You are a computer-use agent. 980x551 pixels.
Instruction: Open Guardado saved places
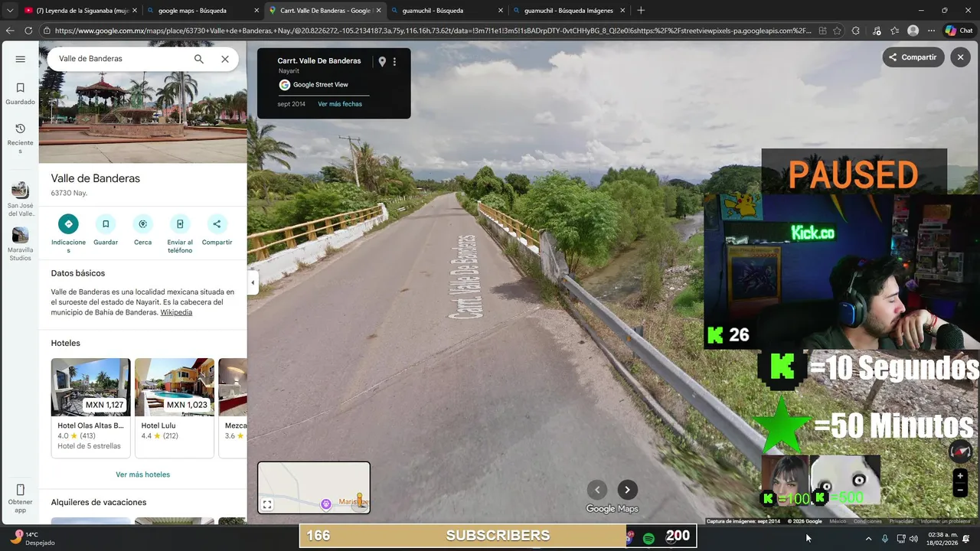click(x=21, y=93)
